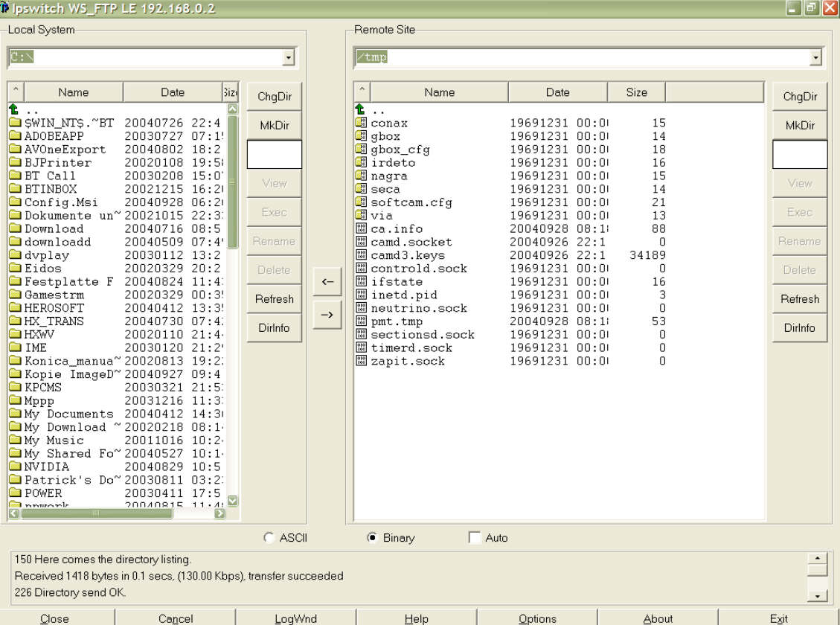This screenshot has width=840, height=625.
Task: Open the Options dialog from bottom bar
Action: click(x=537, y=618)
